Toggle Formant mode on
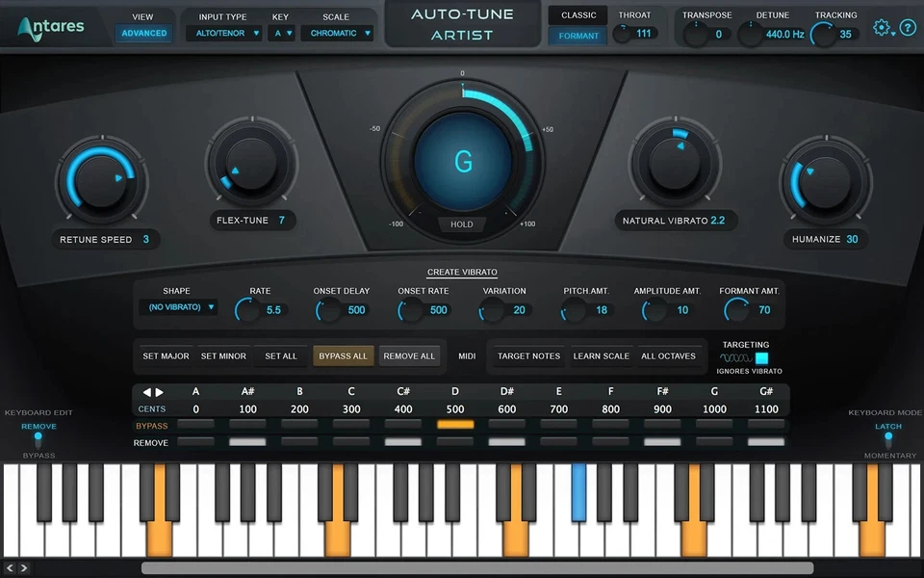This screenshot has height=578, width=924. [x=577, y=36]
